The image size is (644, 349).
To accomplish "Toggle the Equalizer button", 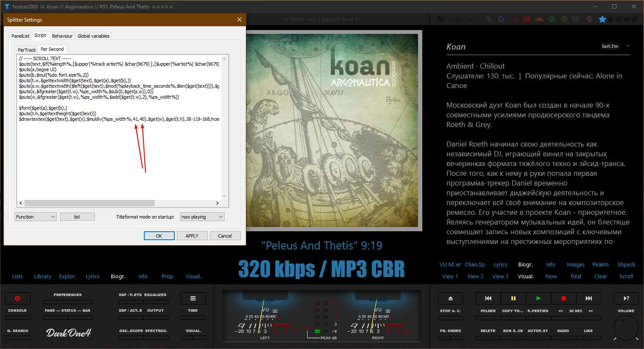I will [155, 302].
